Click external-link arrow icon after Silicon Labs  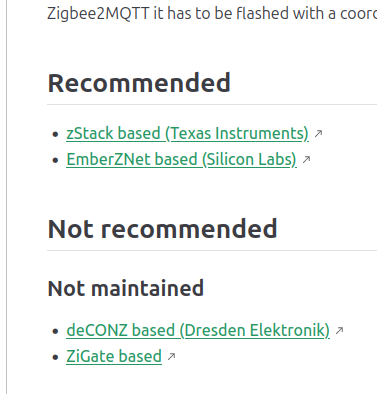[x=306, y=160]
